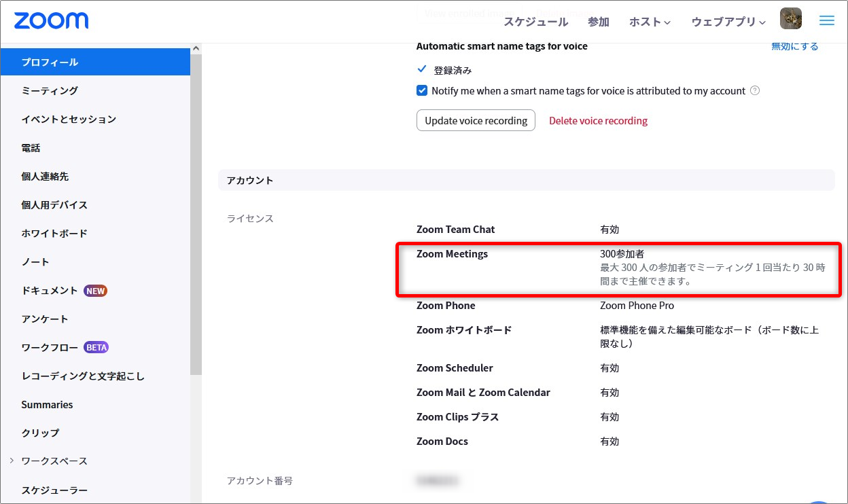Click the Zoom ホワイトボード license name

tap(464, 329)
